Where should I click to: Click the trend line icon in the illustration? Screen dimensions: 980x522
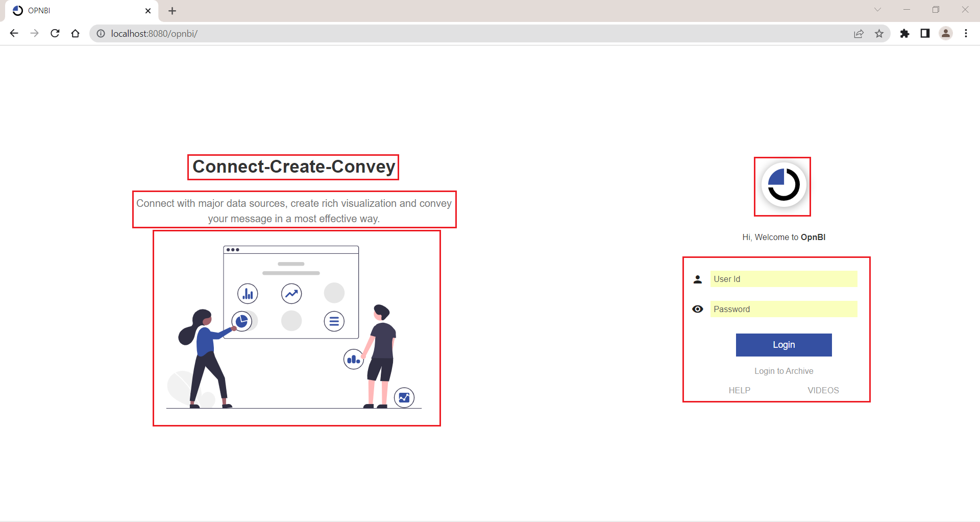[291, 294]
